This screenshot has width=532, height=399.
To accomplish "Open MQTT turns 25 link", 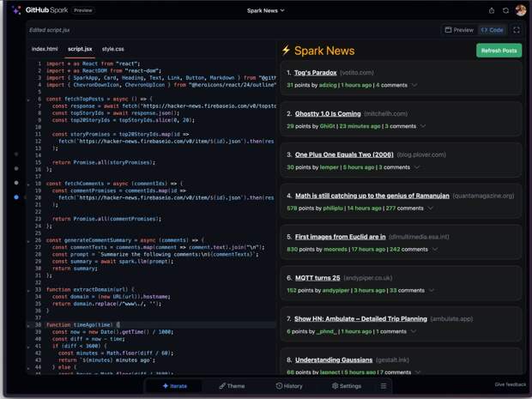I will point(317,278).
